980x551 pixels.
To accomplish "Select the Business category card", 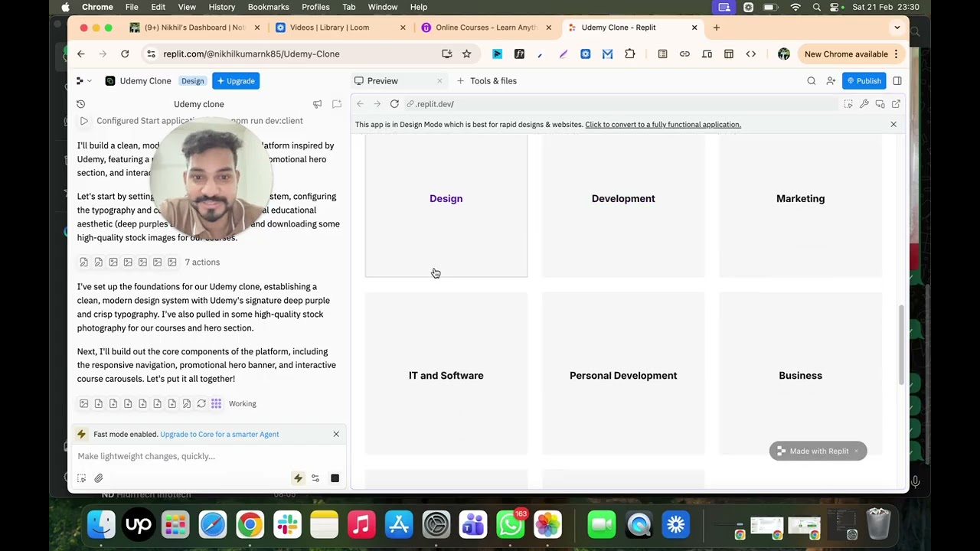I will point(801,373).
